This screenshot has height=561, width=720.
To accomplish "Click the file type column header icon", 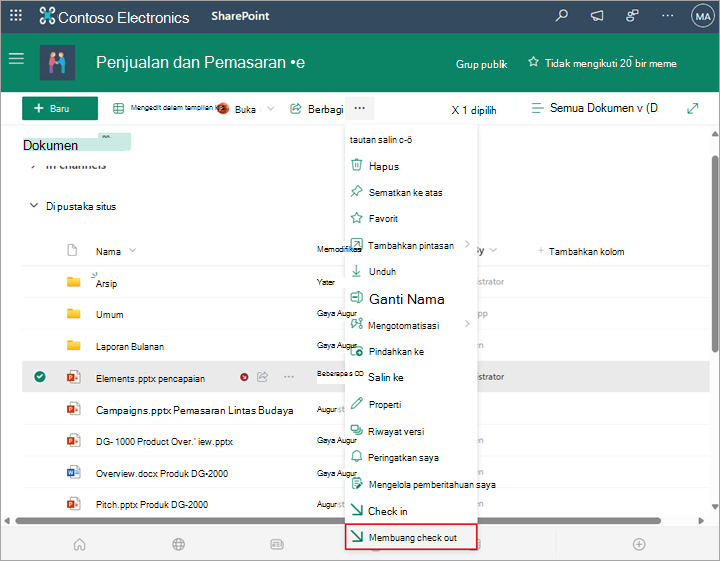I will click(72, 250).
